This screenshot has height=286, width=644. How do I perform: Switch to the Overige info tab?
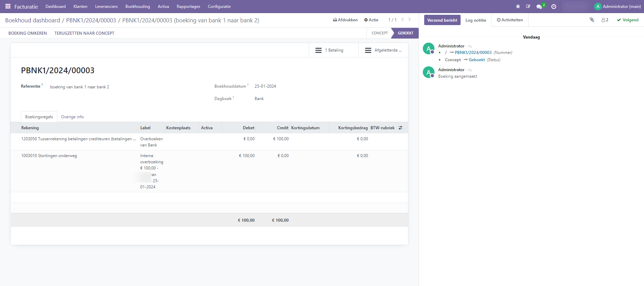click(72, 117)
